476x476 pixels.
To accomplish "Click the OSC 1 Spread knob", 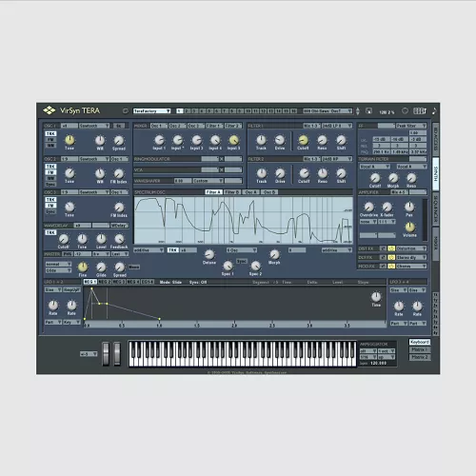I will pyautogui.click(x=119, y=140).
